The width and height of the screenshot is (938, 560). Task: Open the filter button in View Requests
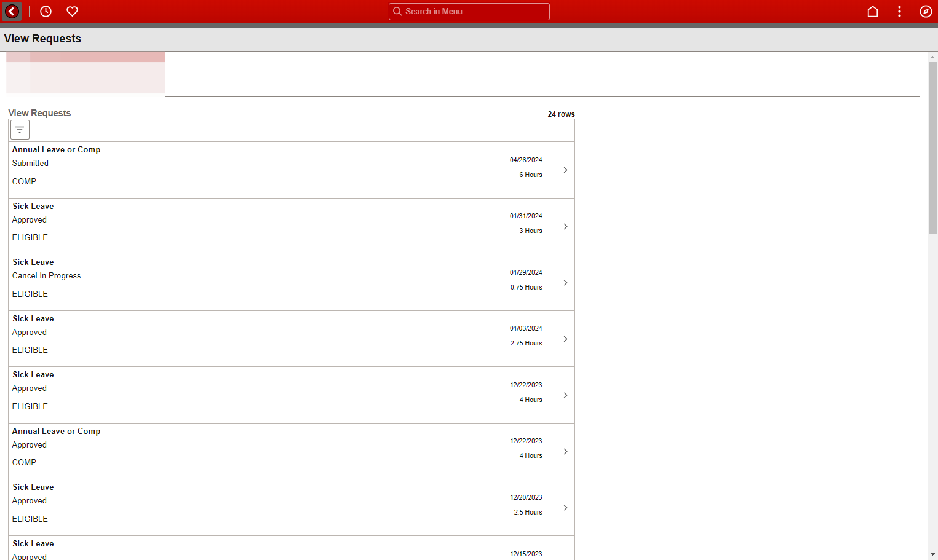(20, 130)
